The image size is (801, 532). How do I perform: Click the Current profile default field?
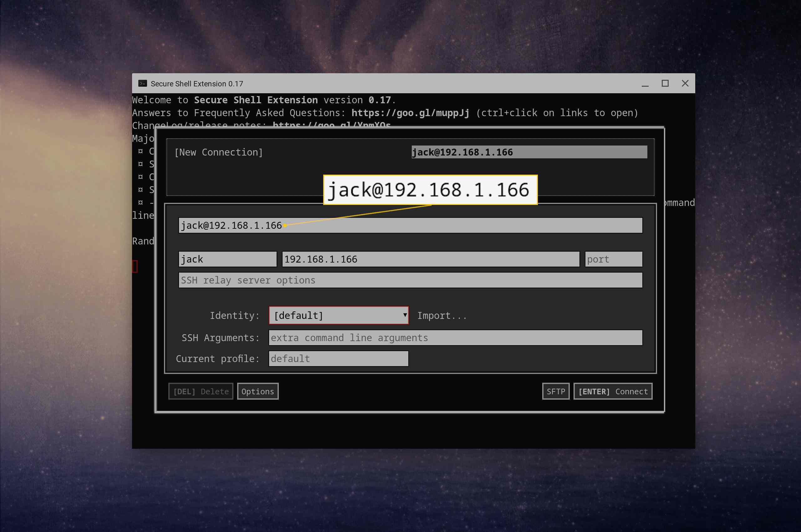(x=339, y=359)
